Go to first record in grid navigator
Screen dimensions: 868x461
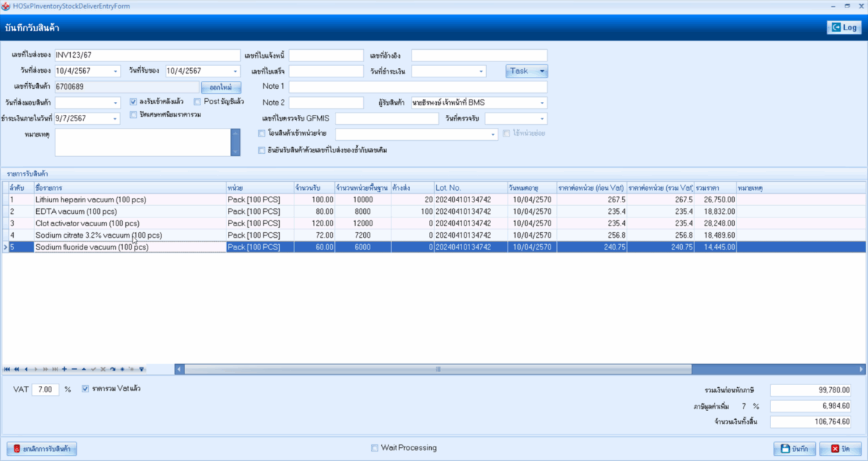(7, 369)
